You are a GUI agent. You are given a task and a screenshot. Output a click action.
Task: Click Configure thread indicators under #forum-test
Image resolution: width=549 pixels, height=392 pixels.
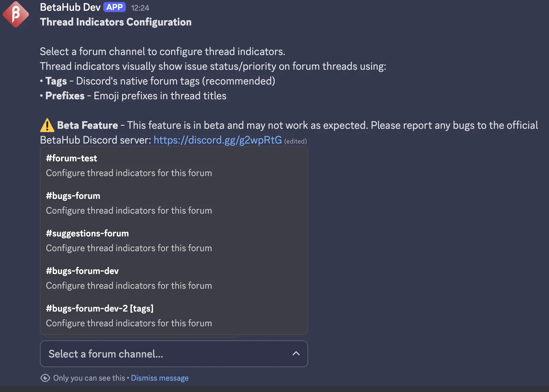[128, 173]
